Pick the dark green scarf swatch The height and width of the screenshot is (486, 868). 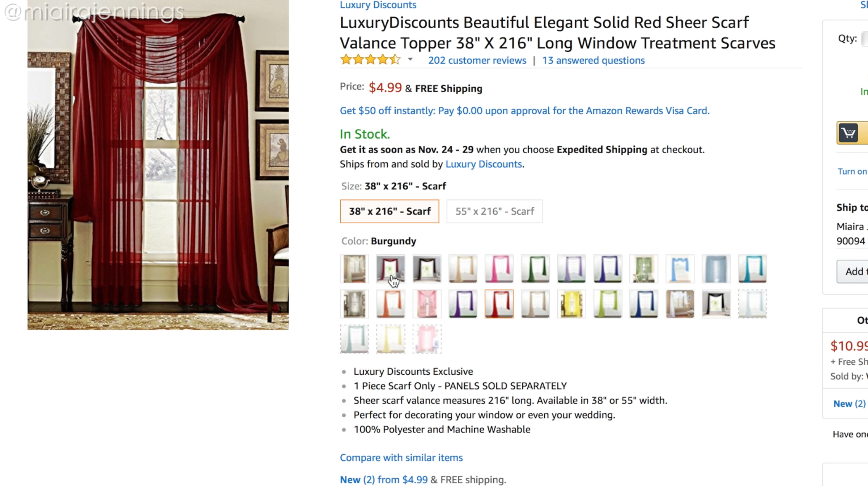(535, 268)
